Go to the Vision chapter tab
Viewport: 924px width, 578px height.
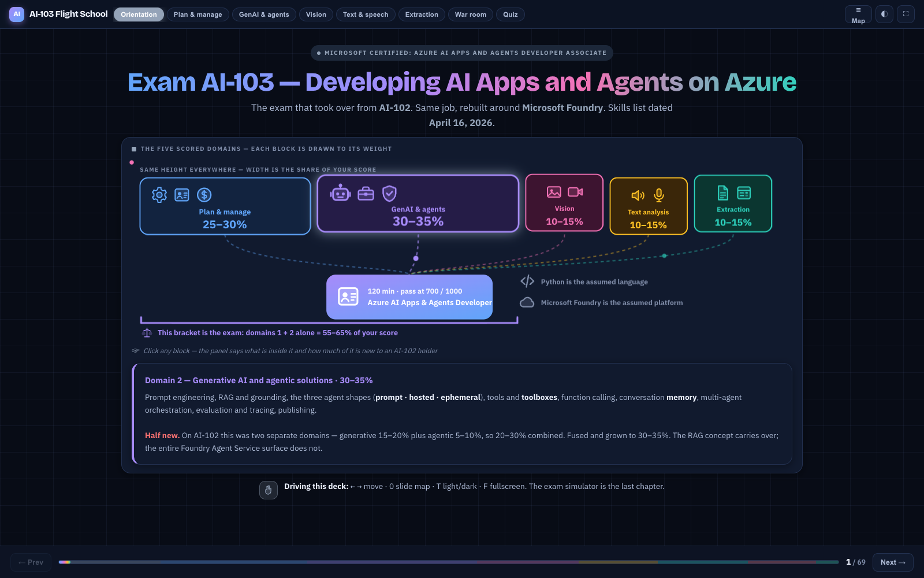316,14
